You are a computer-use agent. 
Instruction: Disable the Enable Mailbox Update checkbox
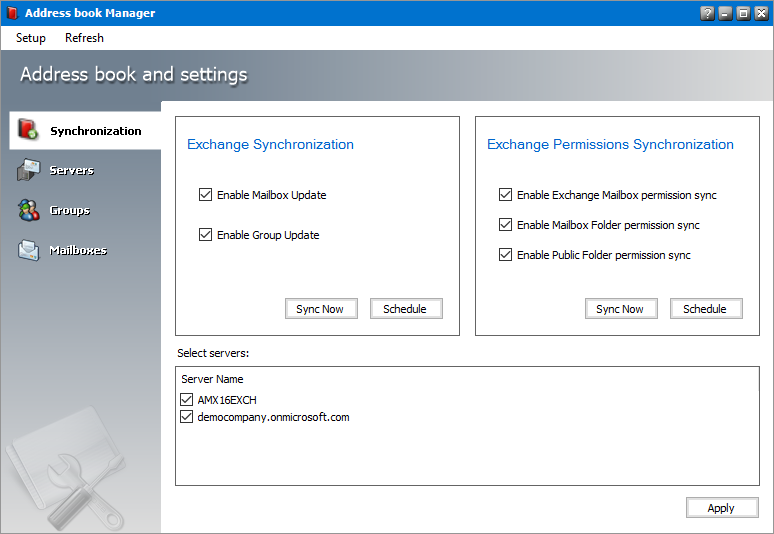coord(206,195)
